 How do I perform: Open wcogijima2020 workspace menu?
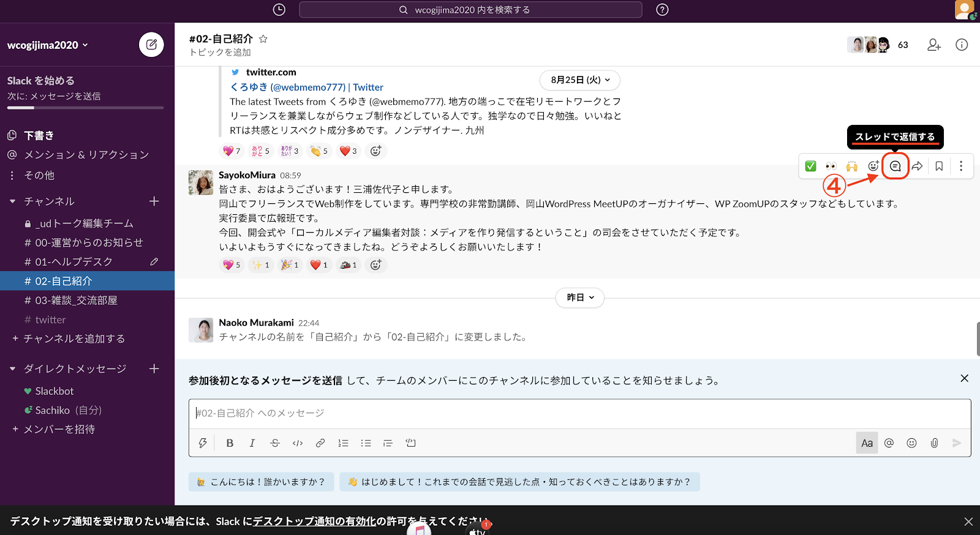pos(48,45)
